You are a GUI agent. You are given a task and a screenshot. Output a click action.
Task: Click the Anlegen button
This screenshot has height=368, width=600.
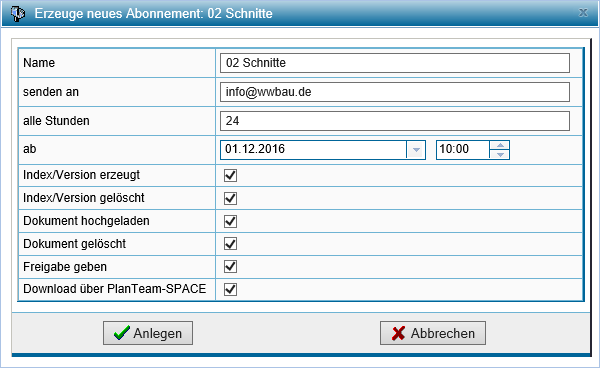pyautogui.click(x=148, y=333)
